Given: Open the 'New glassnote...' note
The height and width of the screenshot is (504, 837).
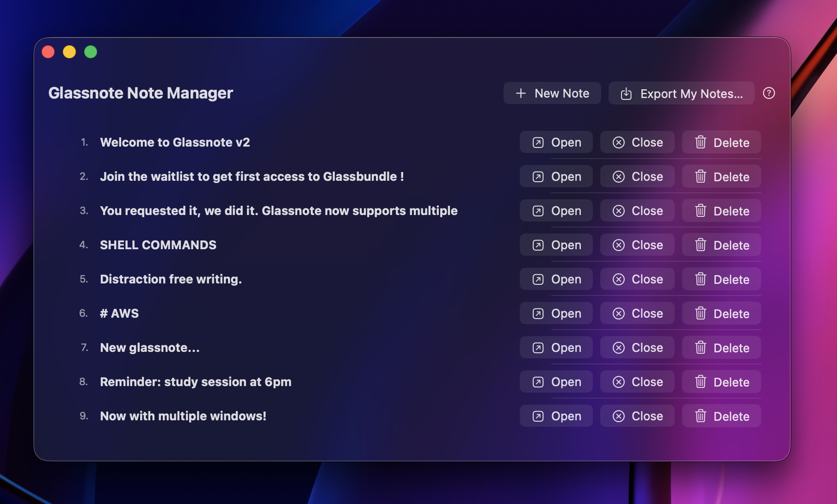Looking at the screenshot, I should [x=556, y=348].
